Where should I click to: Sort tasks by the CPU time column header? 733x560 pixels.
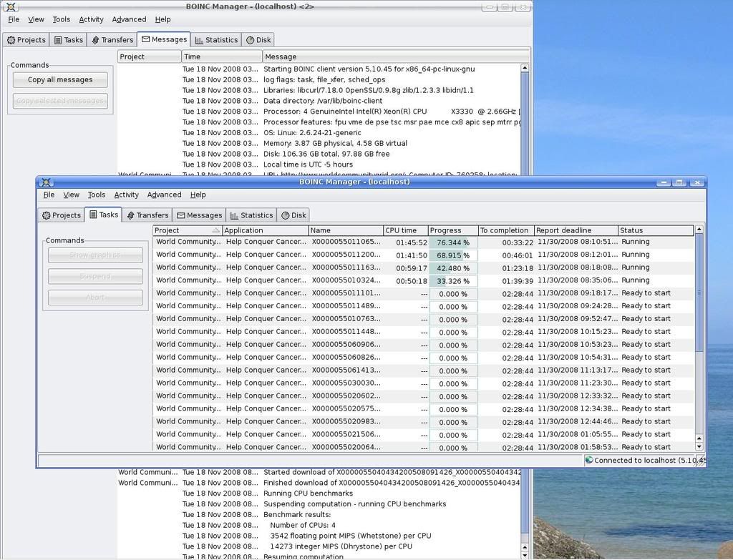406,230
